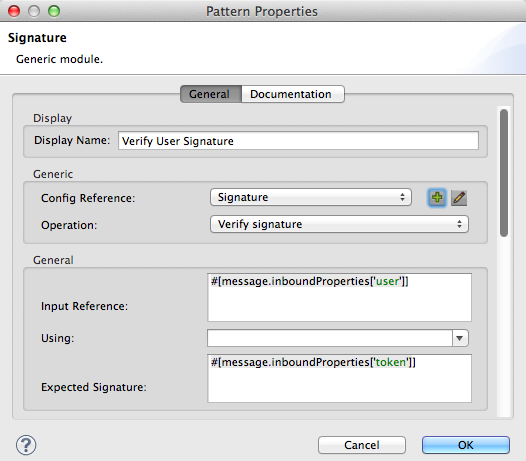
Task: Select the 'Input Reference:' label text
Action: (x=85, y=306)
